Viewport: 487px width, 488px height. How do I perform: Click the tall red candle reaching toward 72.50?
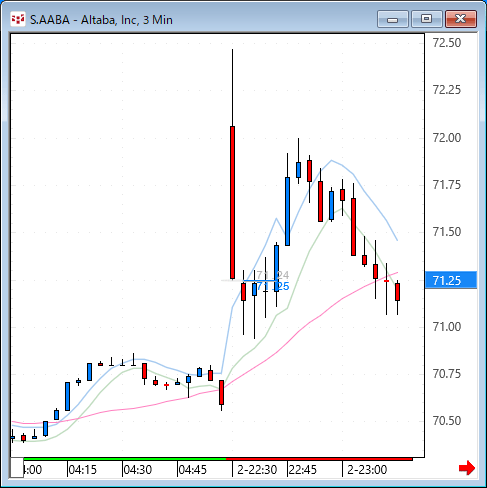tap(232, 202)
